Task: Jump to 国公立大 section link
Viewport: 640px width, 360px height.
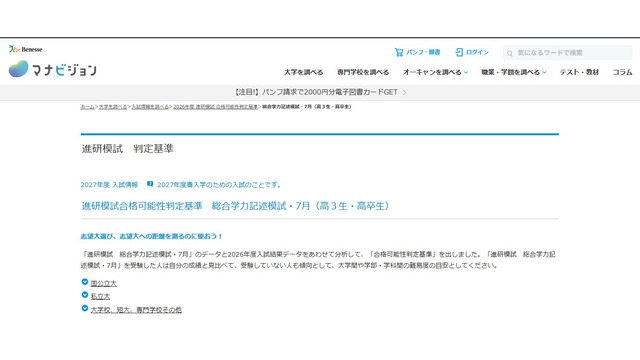Action: [x=103, y=283]
